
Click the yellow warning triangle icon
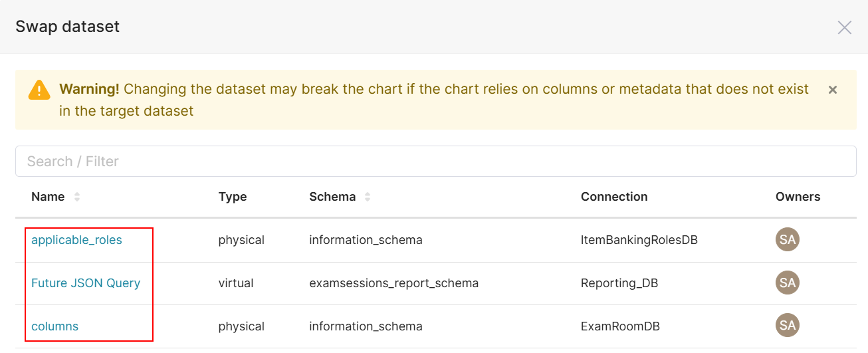coord(39,90)
